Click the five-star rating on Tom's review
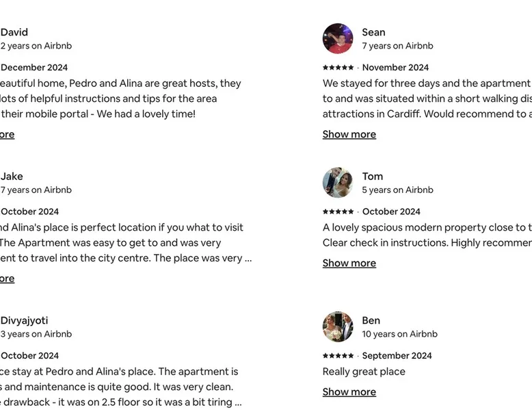Screen dimensions: 532x410 (x=338, y=212)
